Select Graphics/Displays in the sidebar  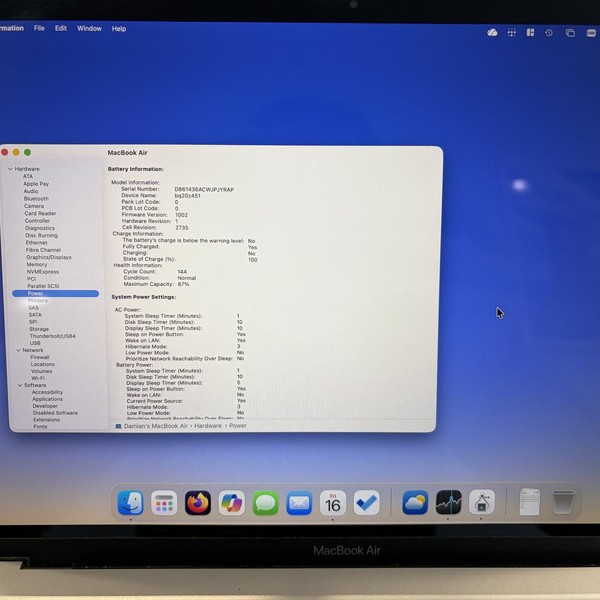click(49, 257)
